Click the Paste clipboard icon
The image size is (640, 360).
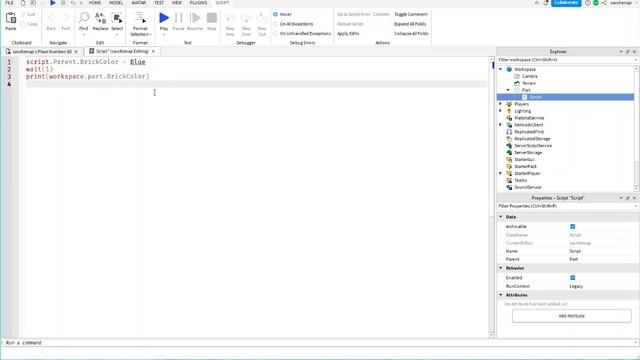point(11,18)
